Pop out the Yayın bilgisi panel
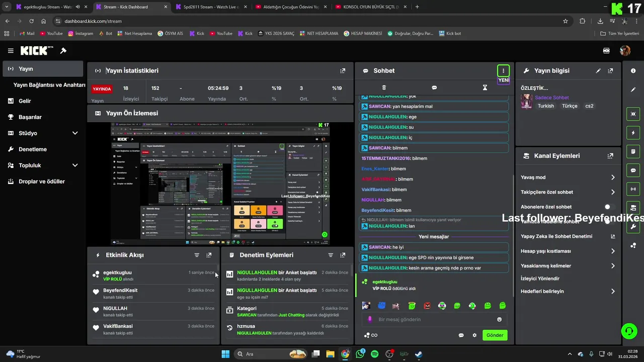Viewport: 644px width, 362px height. pyautogui.click(x=610, y=71)
